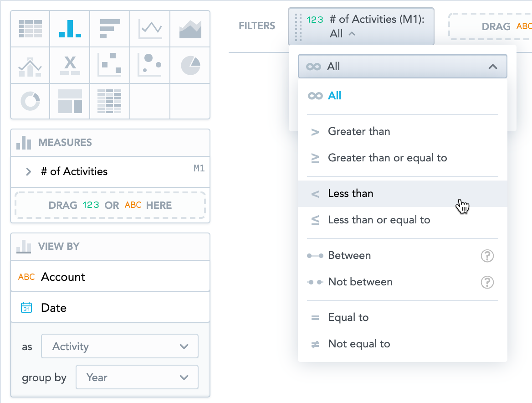
Task: Click the # of Activities filter button
Action: click(x=361, y=26)
